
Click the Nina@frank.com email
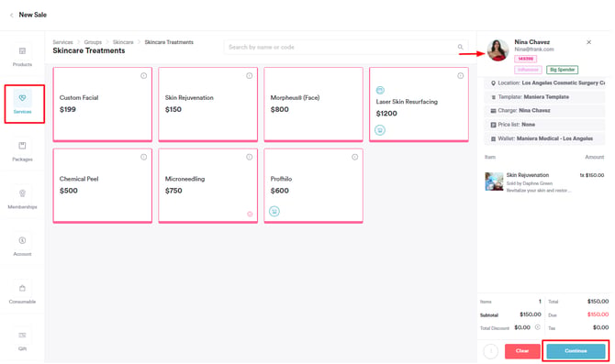click(x=534, y=50)
